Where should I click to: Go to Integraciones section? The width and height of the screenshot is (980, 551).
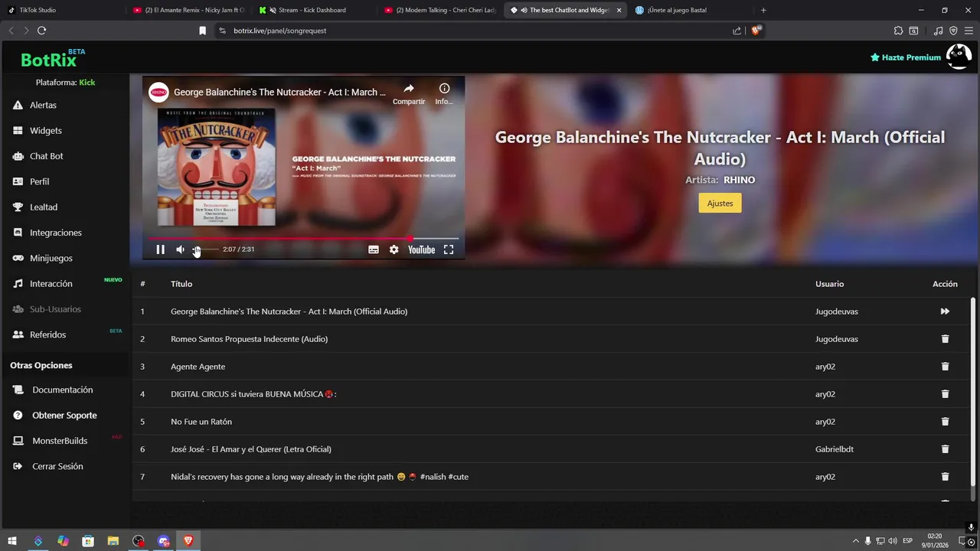pos(55,233)
